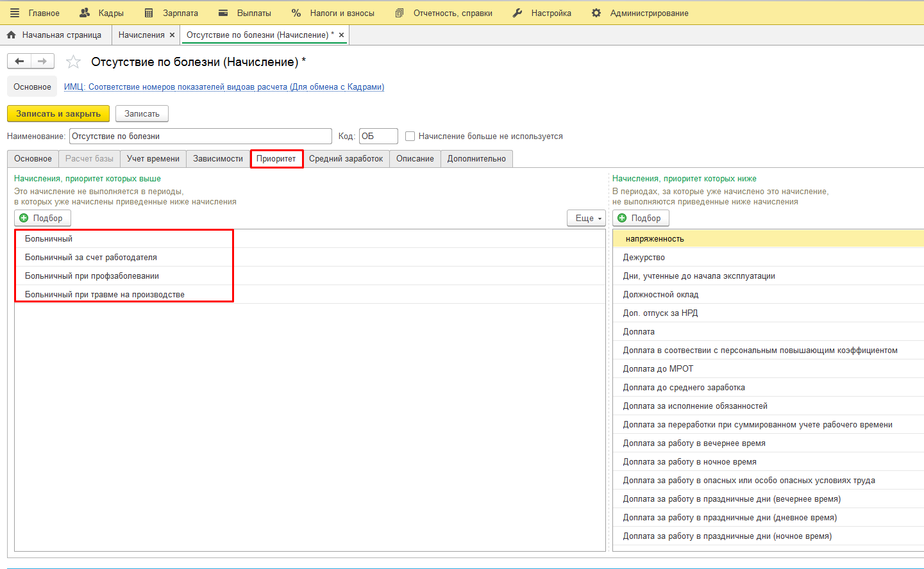This screenshot has width=924, height=569.
Task: Toggle 'Начисление больше не используется' checkbox
Action: point(410,136)
